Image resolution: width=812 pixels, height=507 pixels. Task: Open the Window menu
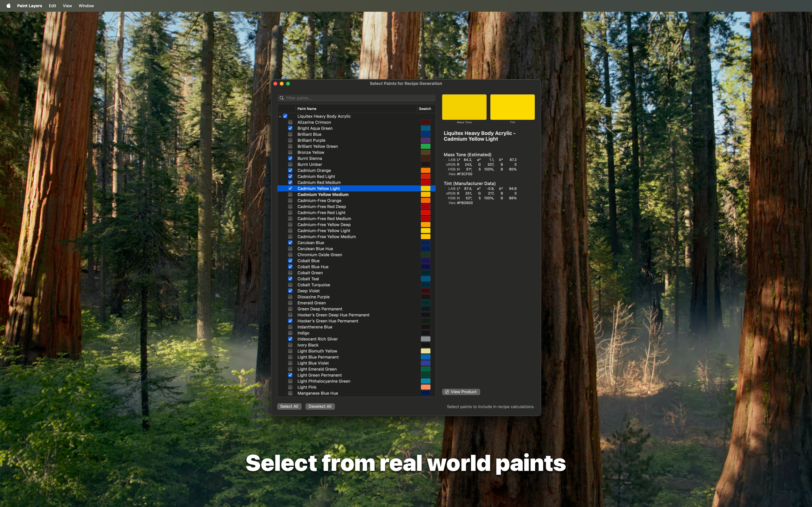click(x=86, y=6)
